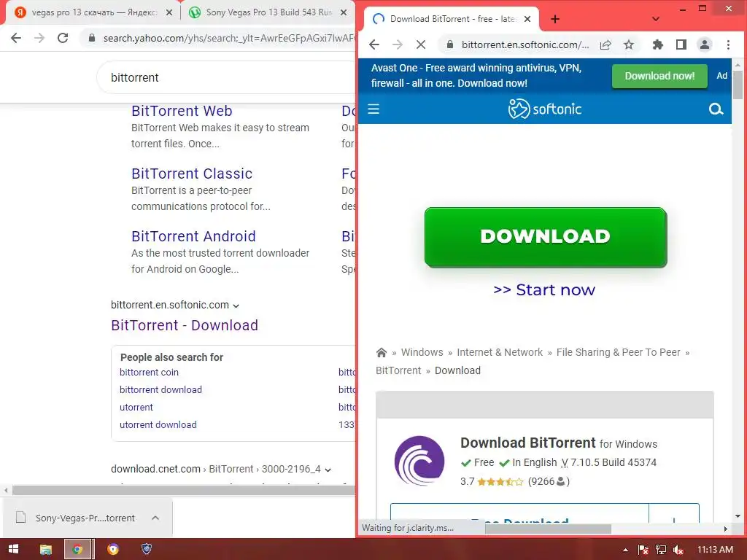This screenshot has height=560, width=747.
Task: Open BitTorrent - Download result
Action: (x=185, y=325)
